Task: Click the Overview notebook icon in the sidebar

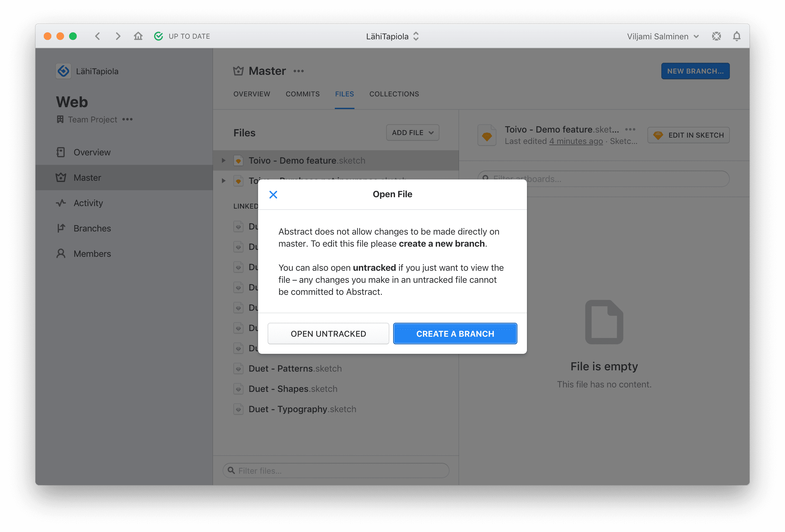Action: click(x=61, y=152)
